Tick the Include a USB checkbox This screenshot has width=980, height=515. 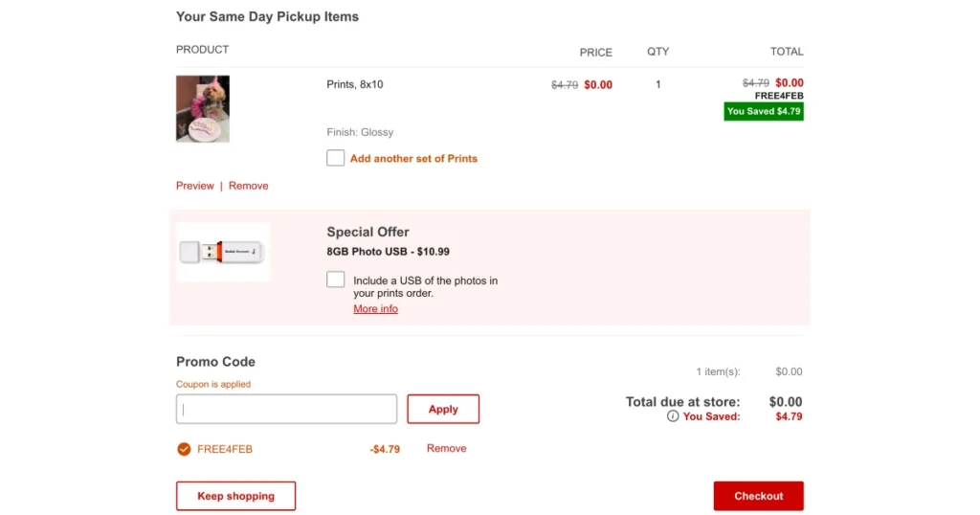tap(335, 280)
